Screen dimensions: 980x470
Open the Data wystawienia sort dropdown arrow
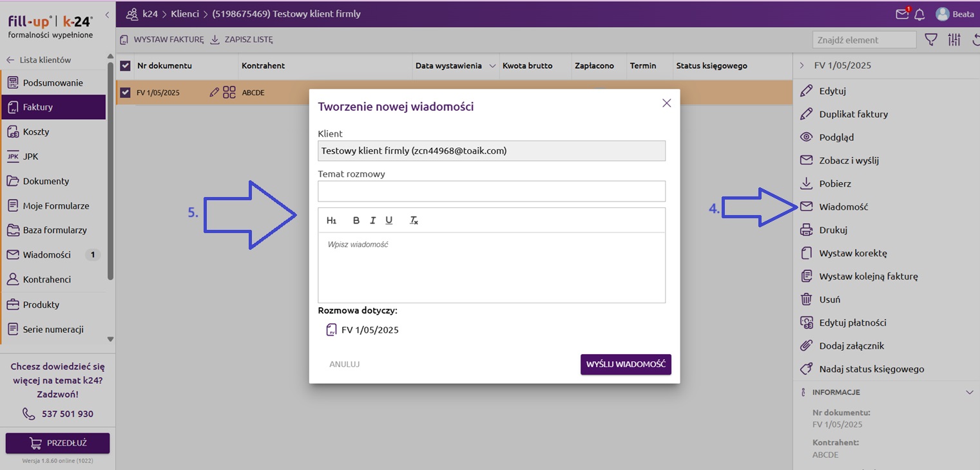(493, 66)
